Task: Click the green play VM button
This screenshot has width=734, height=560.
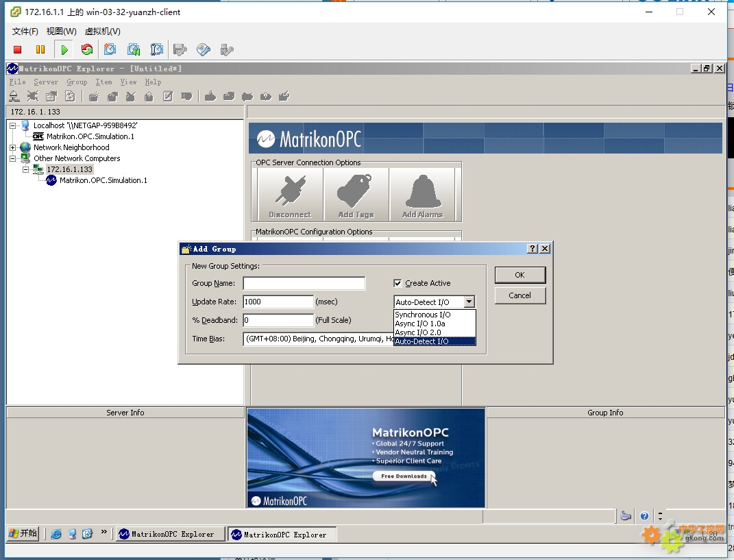Action: 64,49
